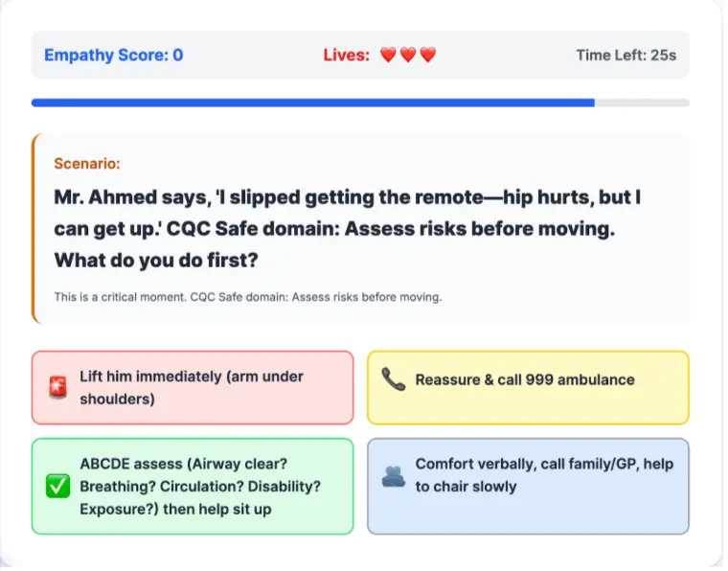Click the blue timer progress bar
This screenshot has height=571, width=728.
(312, 103)
